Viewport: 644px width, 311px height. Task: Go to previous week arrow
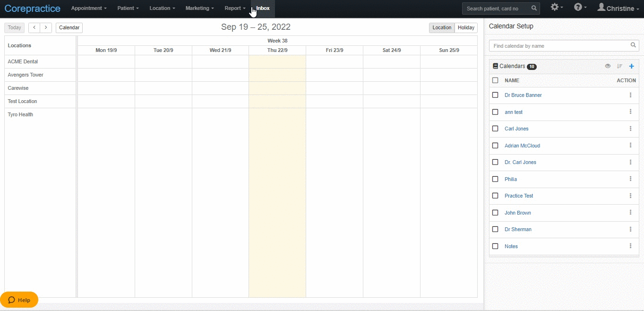(x=34, y=27)
